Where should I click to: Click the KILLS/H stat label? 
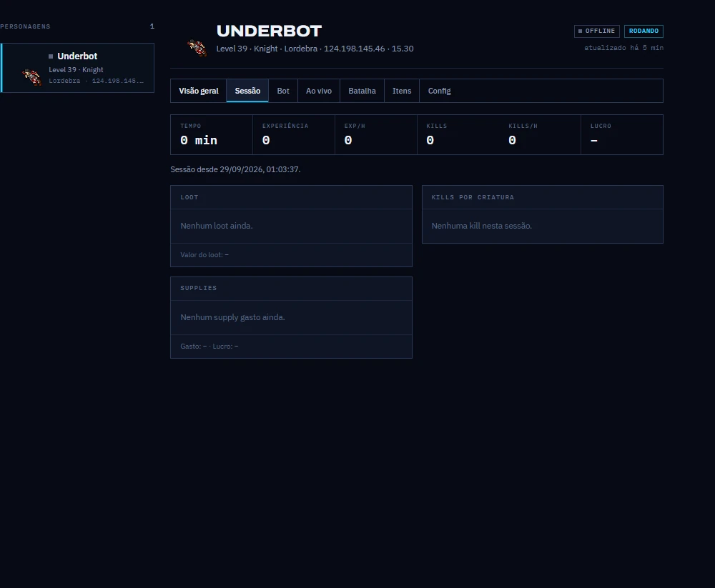[523, 126]
